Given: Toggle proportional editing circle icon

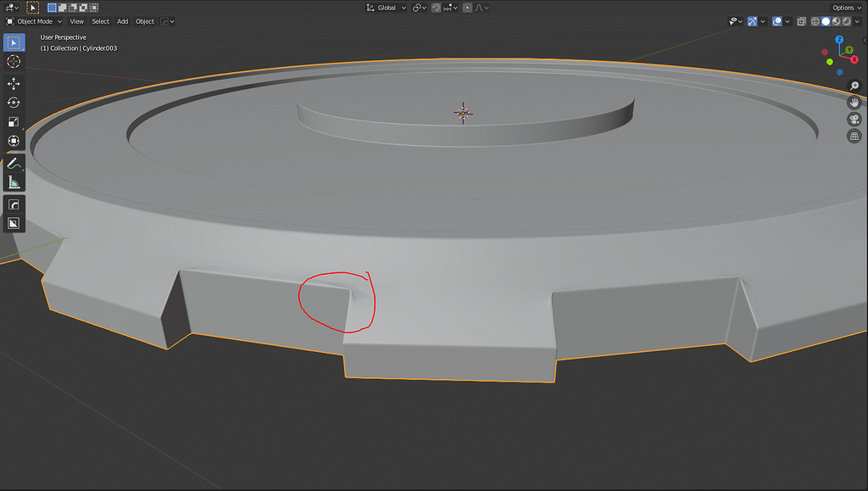Looking at the screenshot, I should [467, 8].
